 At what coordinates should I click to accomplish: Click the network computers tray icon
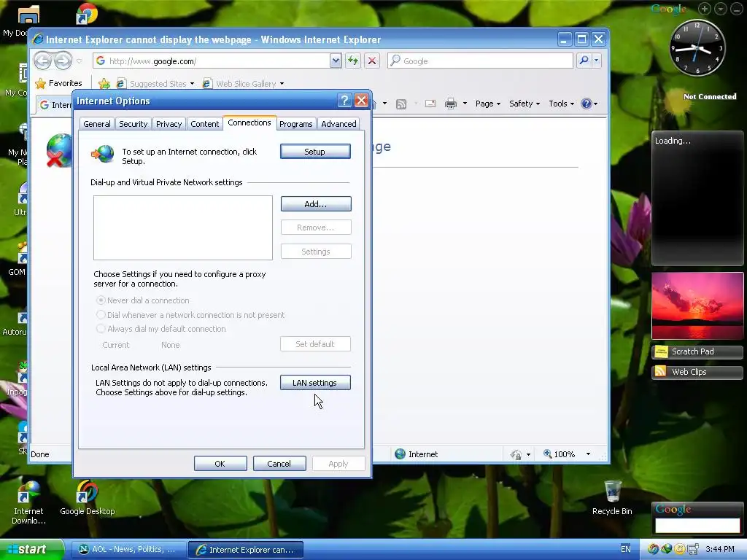(x=693, y=549)
